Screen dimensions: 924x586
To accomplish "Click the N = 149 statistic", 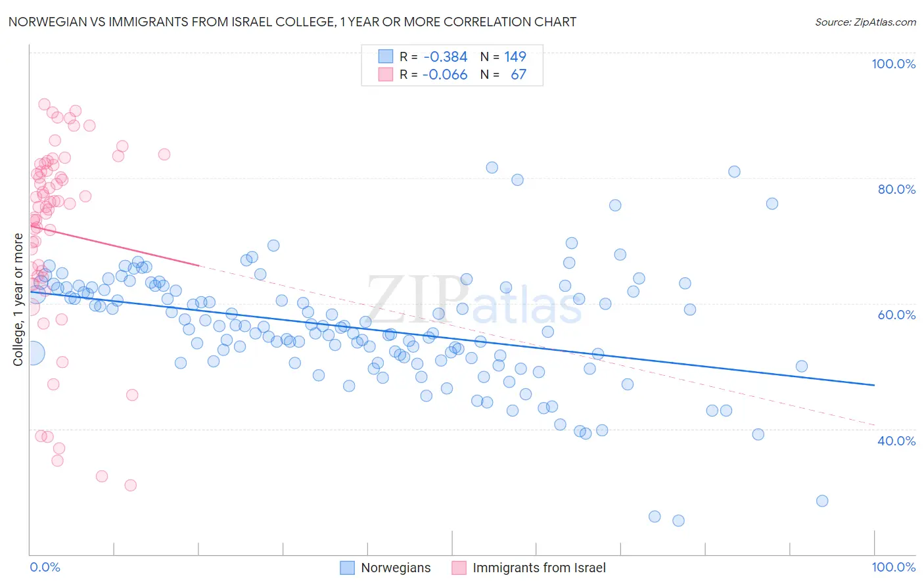I will pos(503,56).
